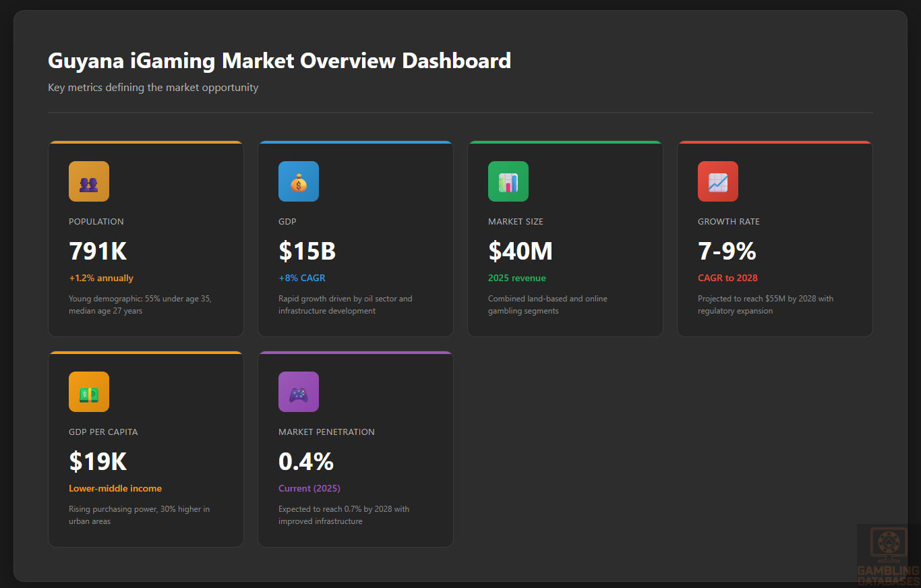Click the 'Current (2025)' purple label
921x588 pixels.
click(309, 488)
